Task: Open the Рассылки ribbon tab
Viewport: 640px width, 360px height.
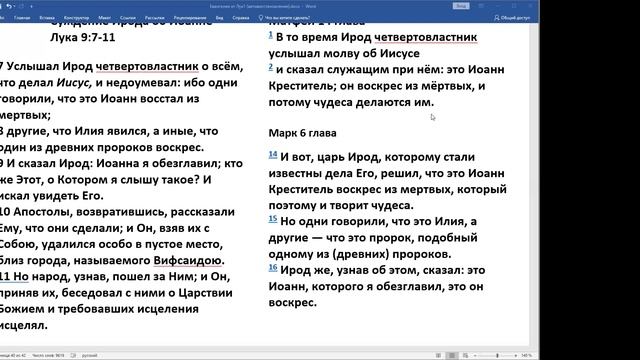Action: click(x=154, y=18)
